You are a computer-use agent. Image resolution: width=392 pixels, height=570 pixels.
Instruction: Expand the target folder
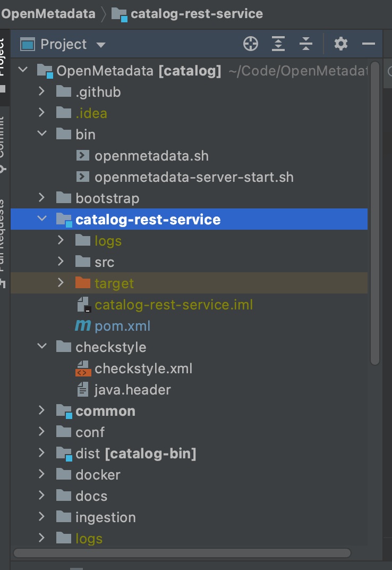(x=61, y=283)
